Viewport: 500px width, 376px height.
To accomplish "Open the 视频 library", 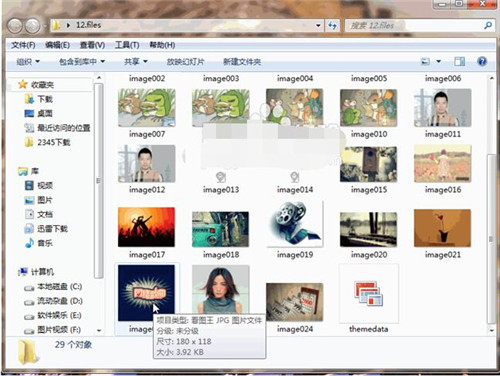I will [x=39, y=185].
